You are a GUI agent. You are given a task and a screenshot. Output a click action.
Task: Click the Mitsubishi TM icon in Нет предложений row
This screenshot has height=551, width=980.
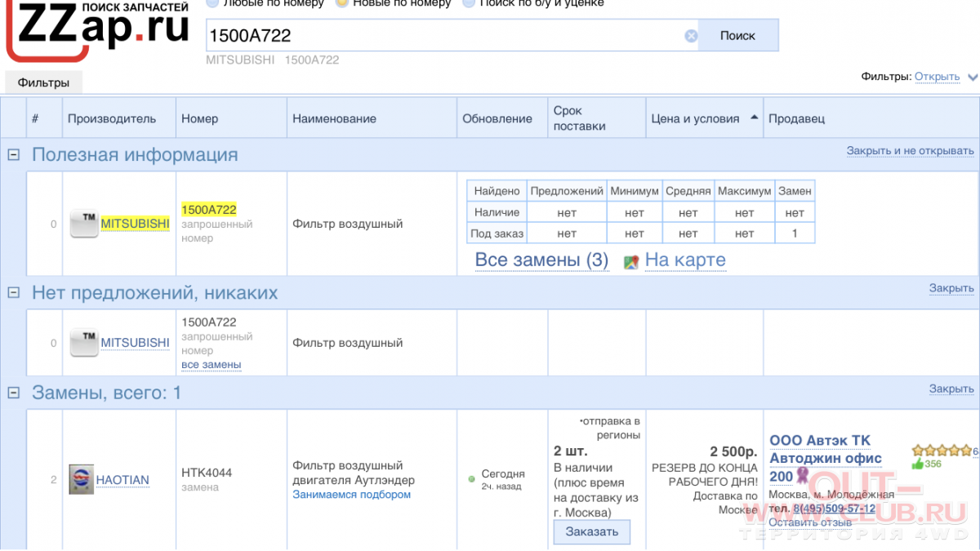point(83,343)
